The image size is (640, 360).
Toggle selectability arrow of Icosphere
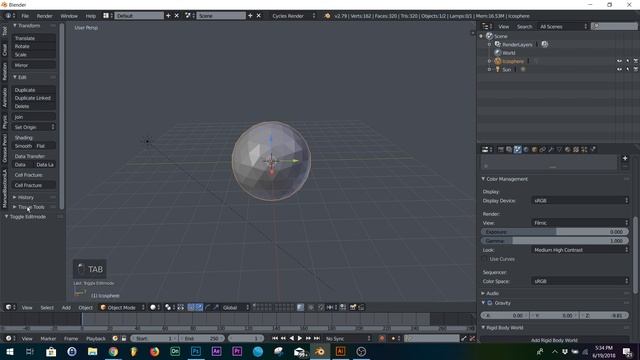(628, 61)
